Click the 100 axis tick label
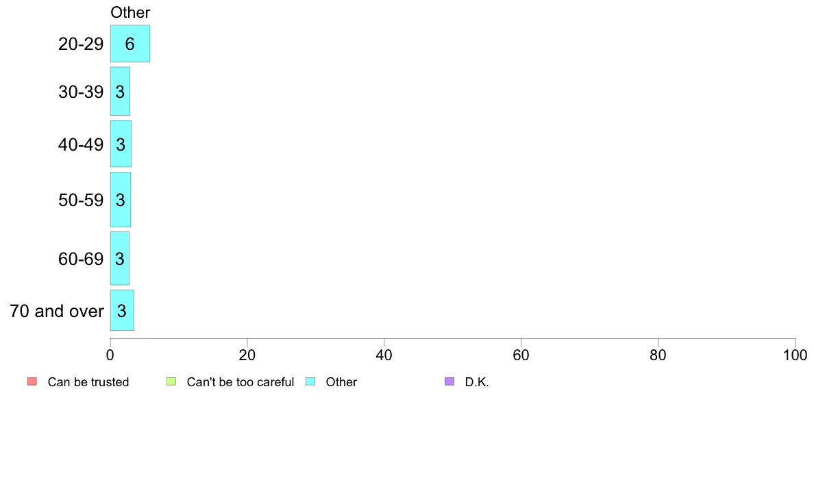 coord(795,355)
